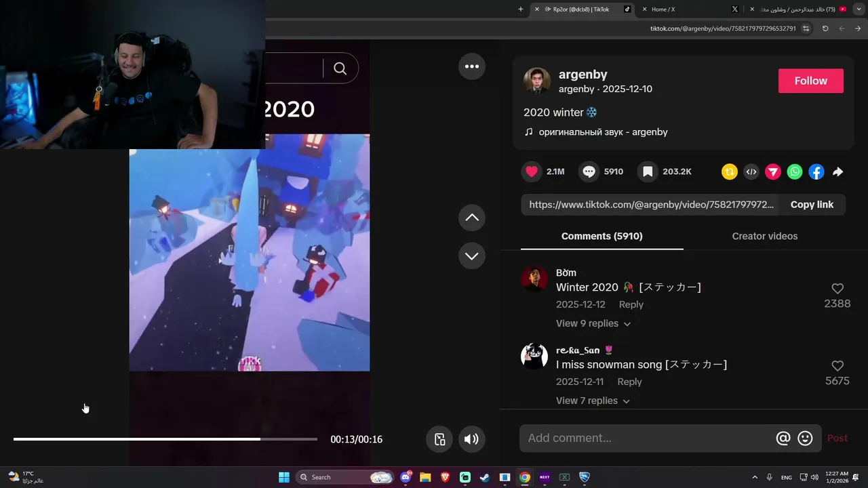
Task: Reply to I miss snowman song comment
Action: point(629,382)
